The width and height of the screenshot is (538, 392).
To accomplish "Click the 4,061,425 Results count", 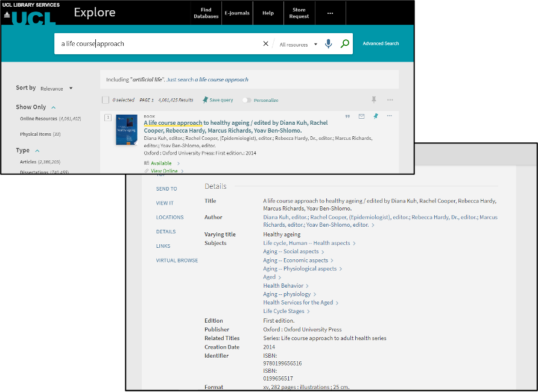I will [176, 100].
